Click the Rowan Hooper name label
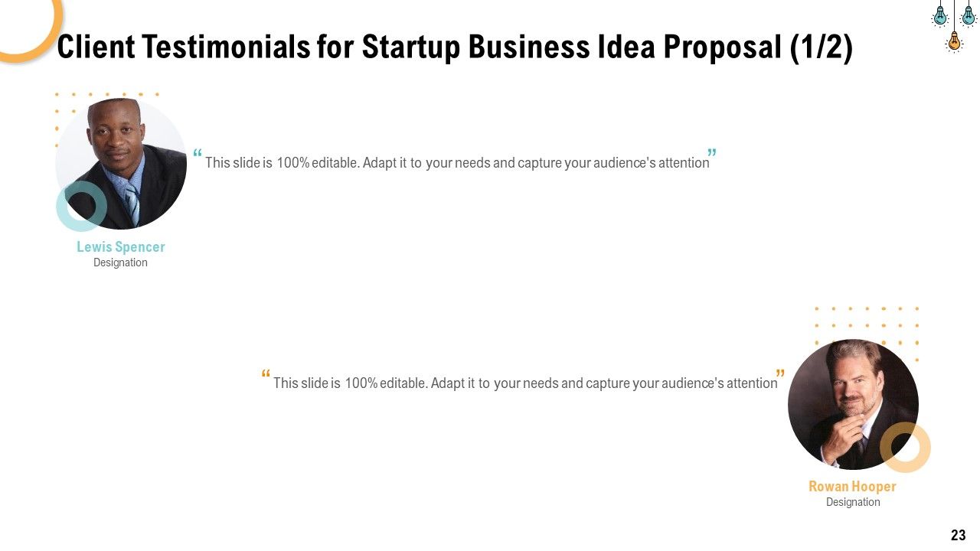The height and width of the screenshot is (551, 980). pyautogui.click(x=852, y=486)
